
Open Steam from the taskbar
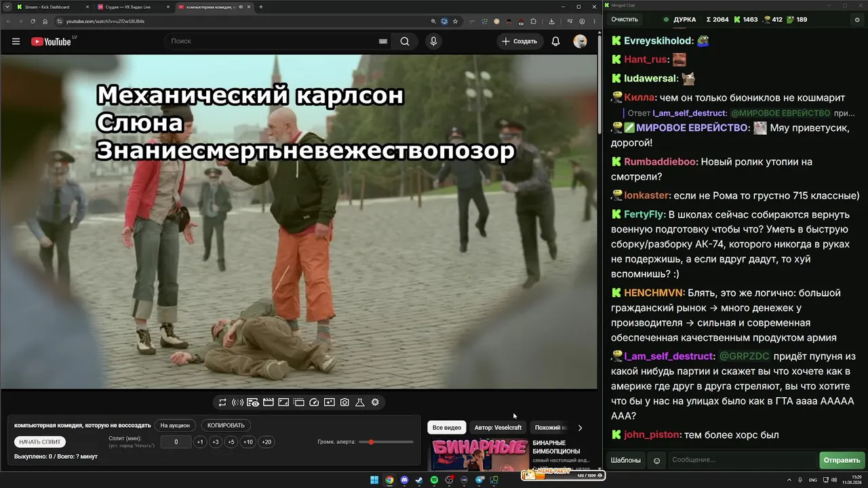coord(419,481)
